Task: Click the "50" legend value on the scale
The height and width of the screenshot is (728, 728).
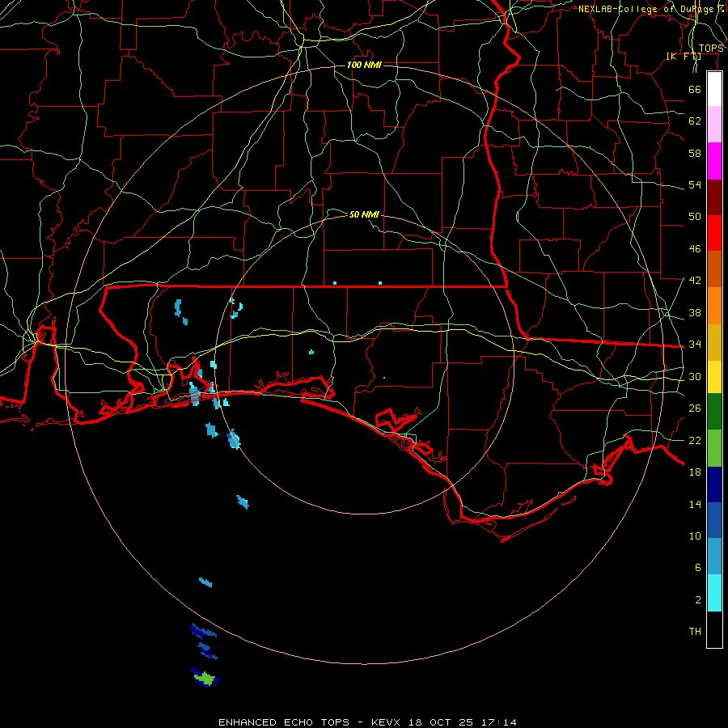Action: click(x=695, y=217)
